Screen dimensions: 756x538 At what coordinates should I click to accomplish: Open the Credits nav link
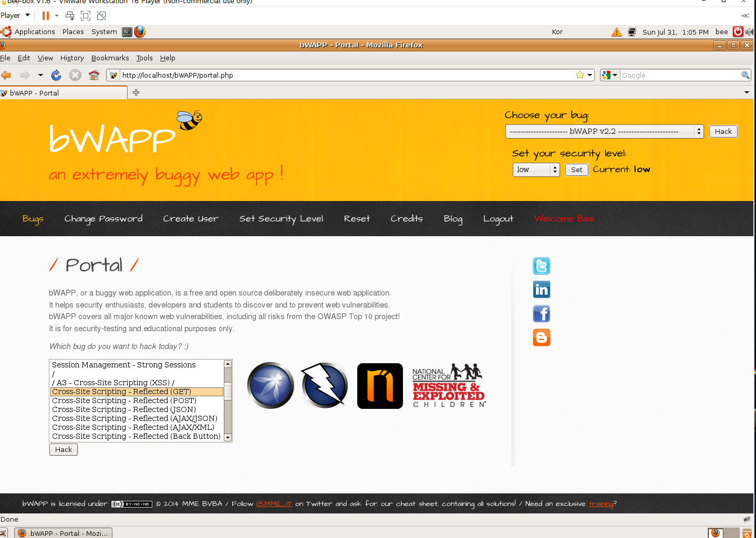[x=407, y=218]
